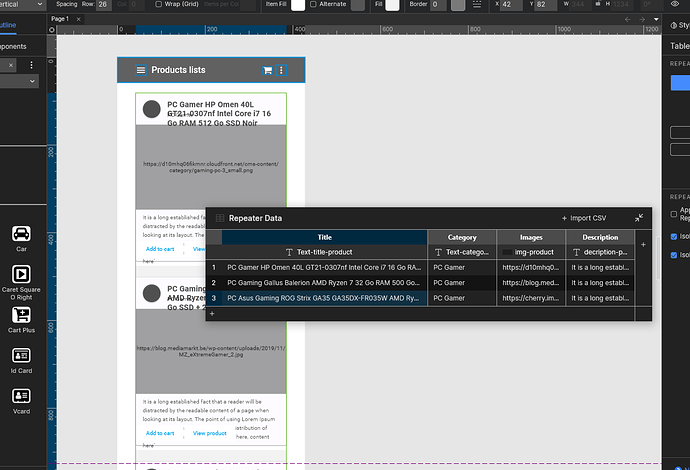Collapse the Repeater Data panel
Image resolution: width=690 pixels, height=470 pixels.
tap(639, 218)
